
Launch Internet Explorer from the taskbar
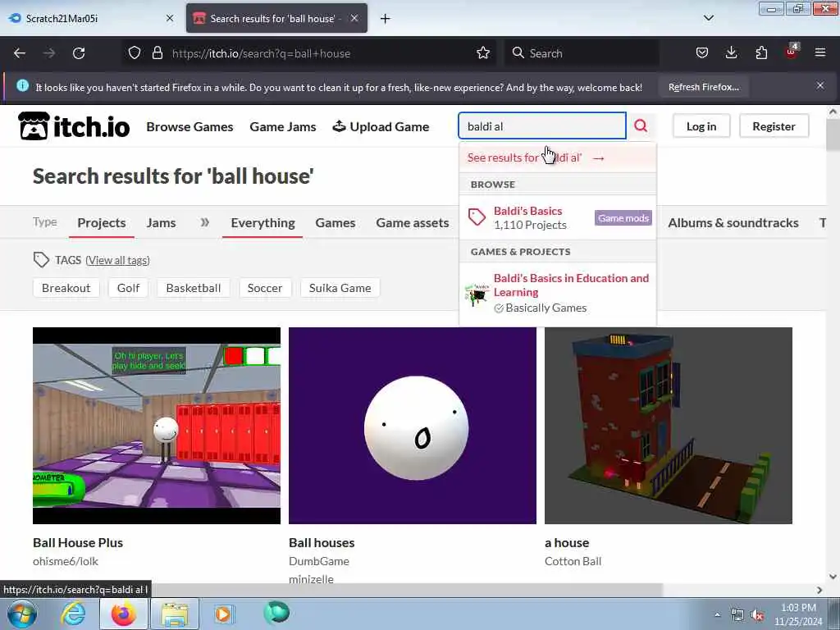pyautogui.click(x=73, y=614)
